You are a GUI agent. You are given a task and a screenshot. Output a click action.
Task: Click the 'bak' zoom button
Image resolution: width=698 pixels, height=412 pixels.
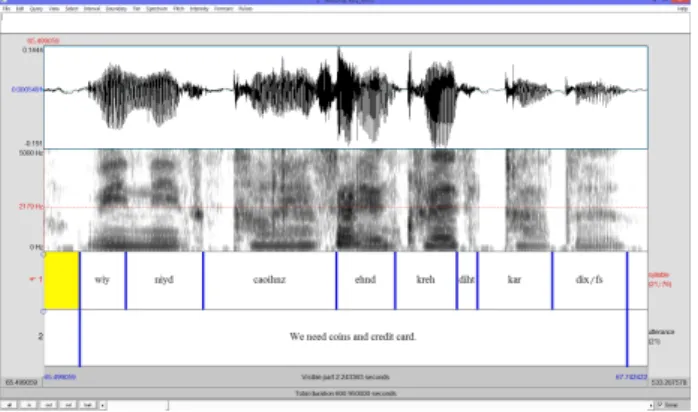coord(88,405)
